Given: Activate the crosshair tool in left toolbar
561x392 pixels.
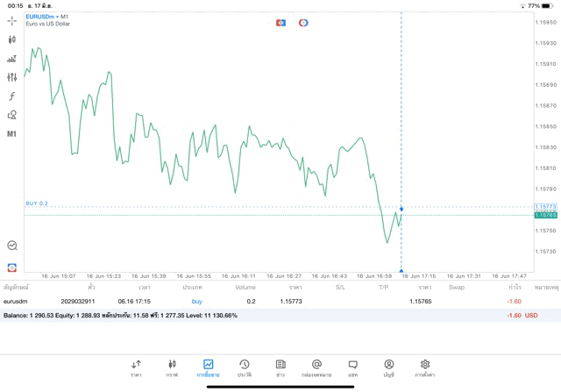Looking at the screenshot, I should tap(12, 20).
